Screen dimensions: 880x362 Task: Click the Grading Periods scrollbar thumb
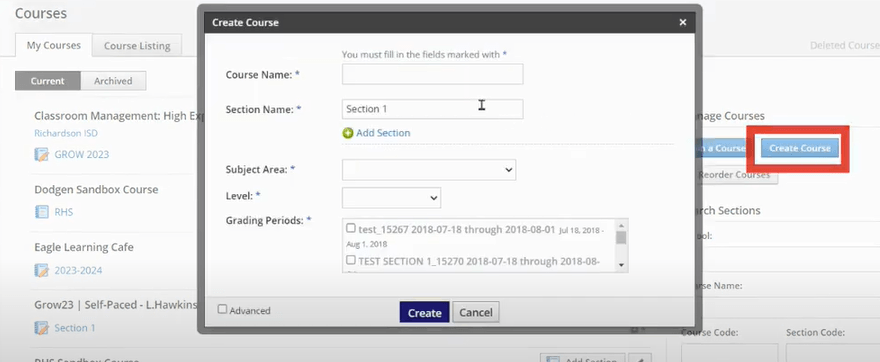(621, 237)
